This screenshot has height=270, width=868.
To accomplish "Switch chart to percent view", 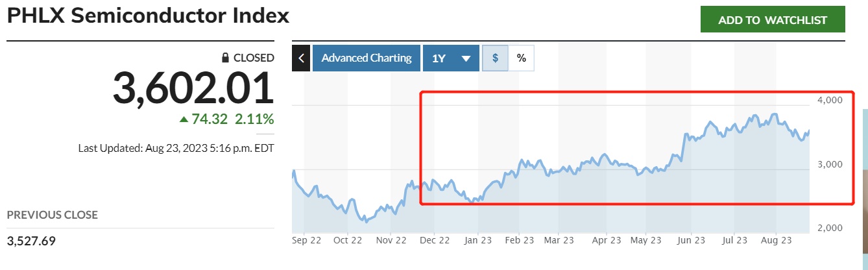I will pyautogui.click(x=521, y=58).
